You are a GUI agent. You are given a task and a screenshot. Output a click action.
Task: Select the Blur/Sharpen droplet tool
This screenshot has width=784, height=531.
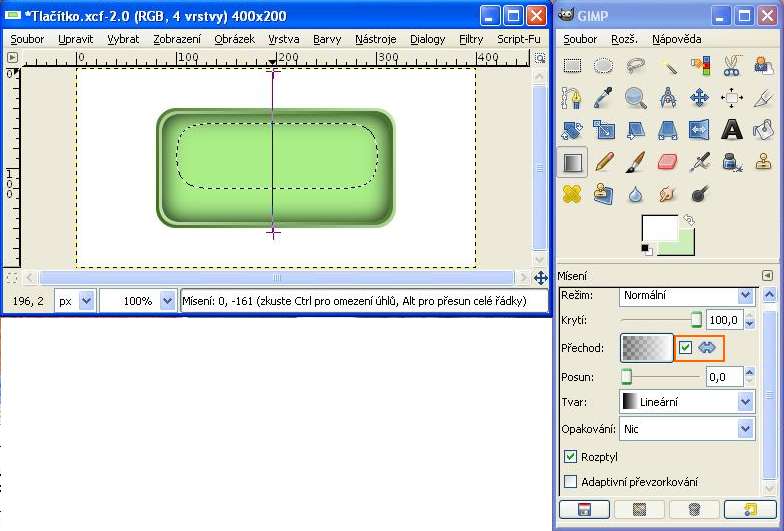[636, 194]
